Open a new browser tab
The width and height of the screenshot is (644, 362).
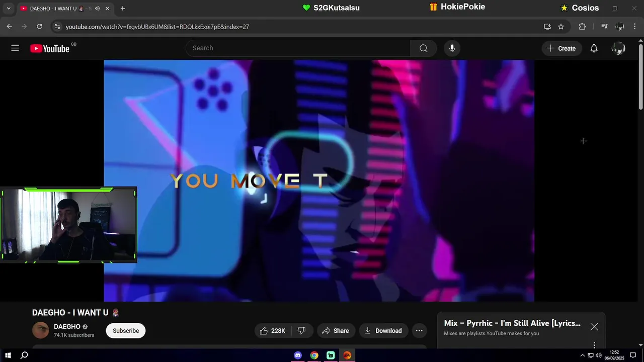point(122,9)
